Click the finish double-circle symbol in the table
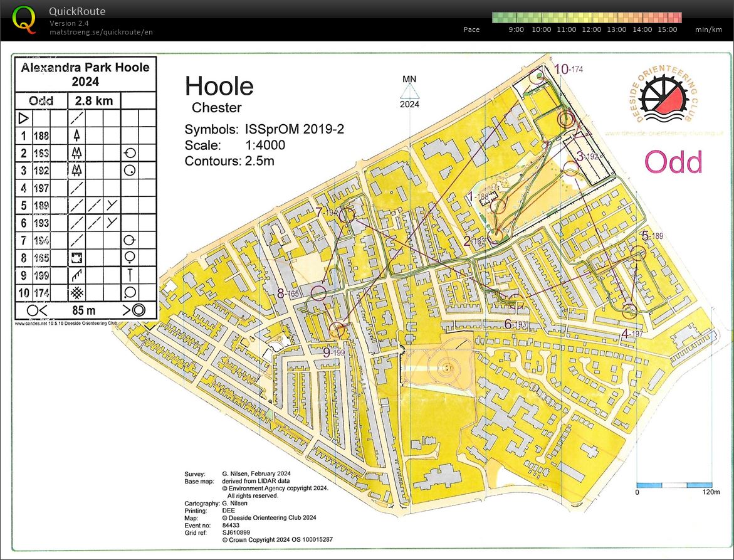The width and height of the screenshot is (734, 560). (139, 310)
